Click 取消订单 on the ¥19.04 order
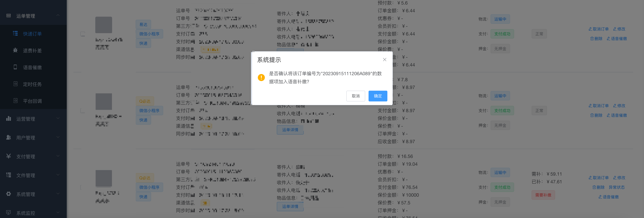The height and width of the screenshot is (218, 644). 598,178
